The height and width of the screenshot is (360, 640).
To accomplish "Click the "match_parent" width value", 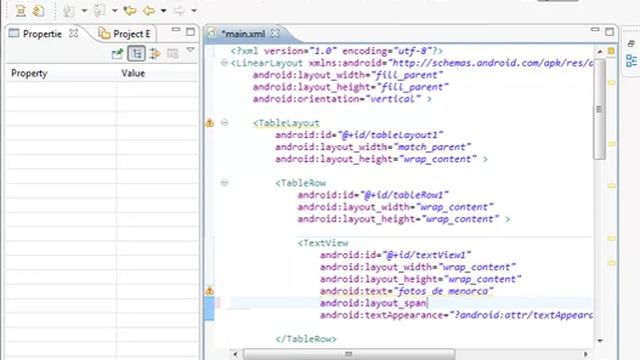I will tap(431, 147).
